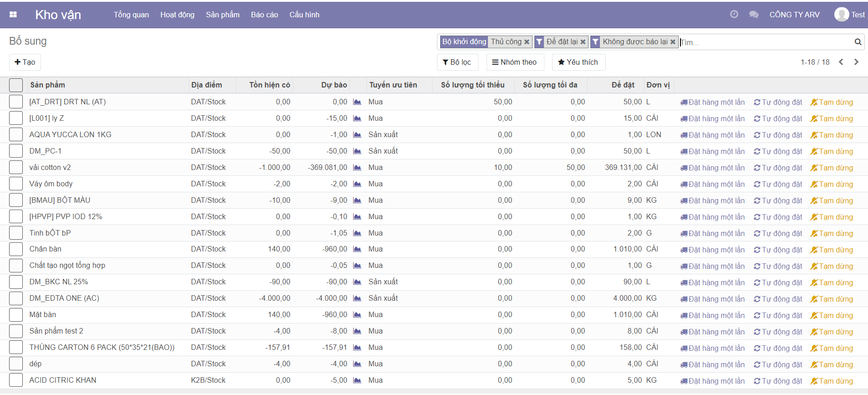Viewport: 868px width, 395px height.
Task: Open the Cấu hình menu
Action: [x=304, y=15]
